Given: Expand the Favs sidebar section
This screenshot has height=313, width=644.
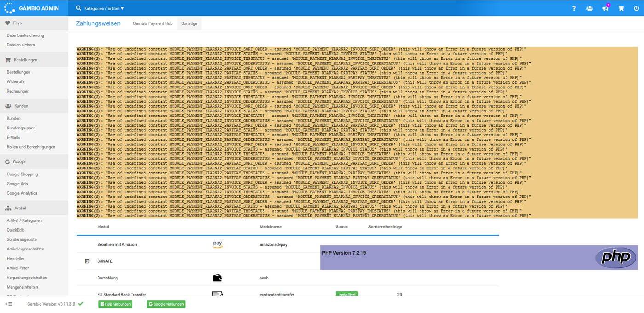Looking at the screenshot, I should [34, 23].
